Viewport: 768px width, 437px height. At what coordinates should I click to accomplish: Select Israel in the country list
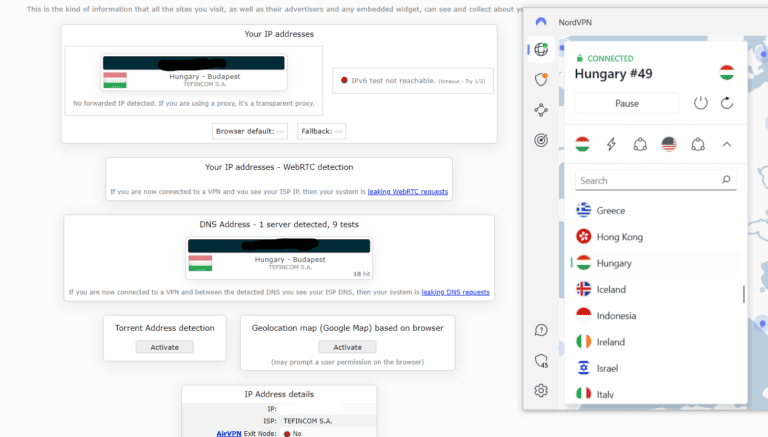click(x=655, y=368)
